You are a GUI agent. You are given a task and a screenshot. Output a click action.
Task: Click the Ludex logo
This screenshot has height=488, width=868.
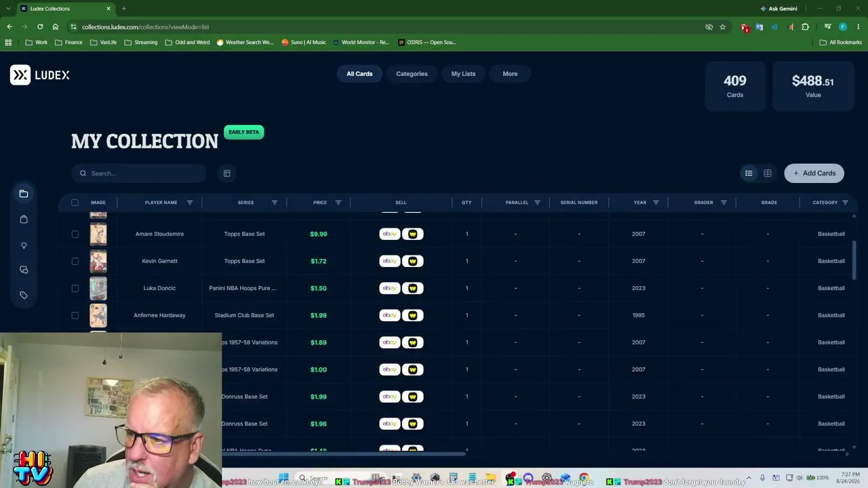(40, 75)
